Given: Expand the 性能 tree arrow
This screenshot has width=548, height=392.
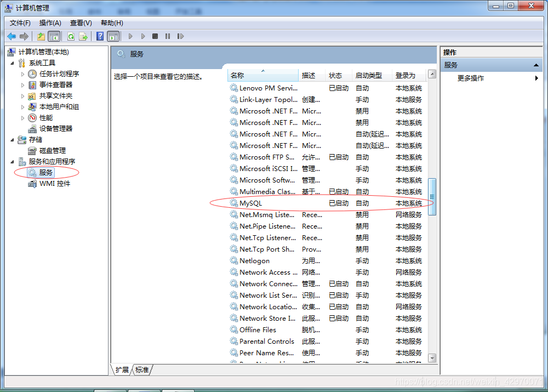Looking at the screenshot, I should click(x=22, y=118).
